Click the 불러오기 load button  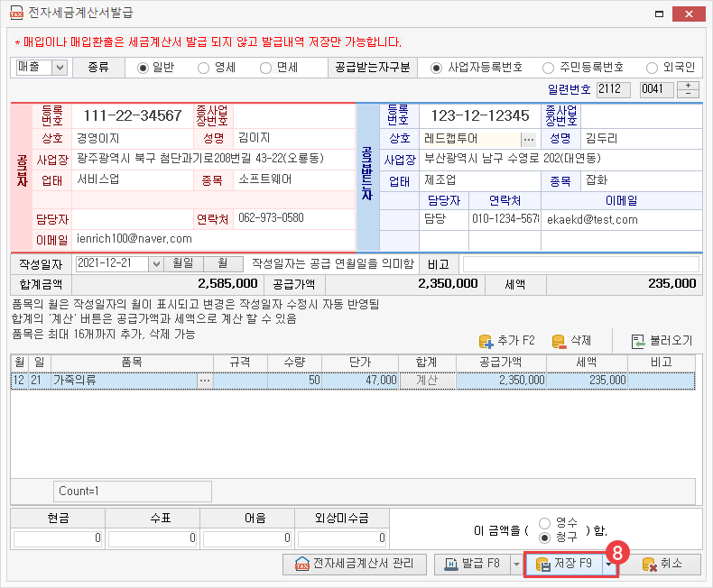[x=662, y=341]
